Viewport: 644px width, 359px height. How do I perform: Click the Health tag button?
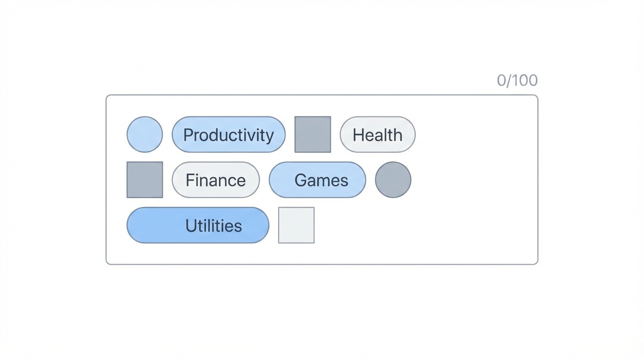[377, 135]
